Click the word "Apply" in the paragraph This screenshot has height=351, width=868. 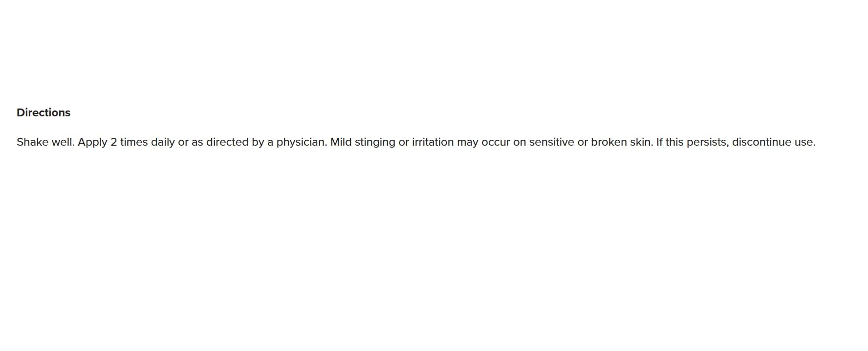click(x=92, y=142)
